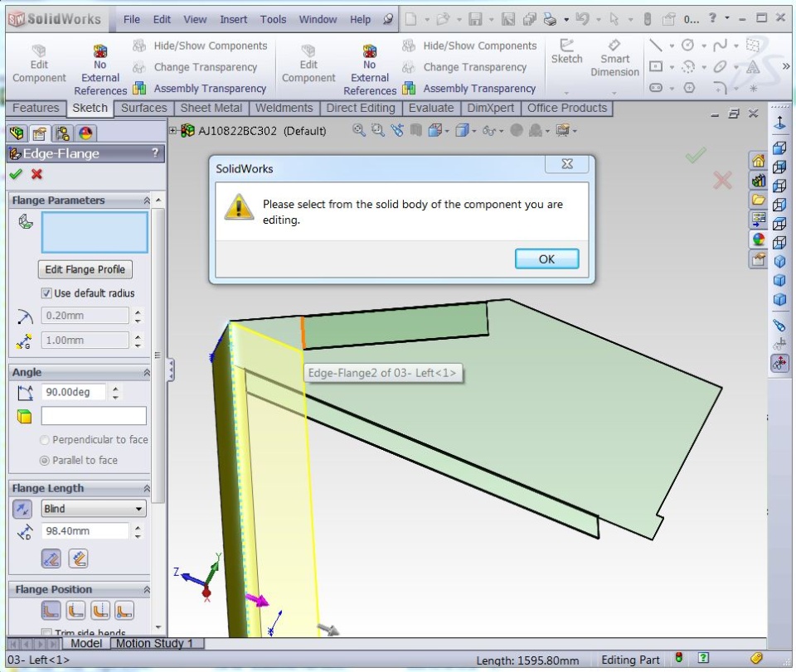Screen dimensions: 796x672
Task: Open the File Explorer folder task pane
Action: point(758,200)
